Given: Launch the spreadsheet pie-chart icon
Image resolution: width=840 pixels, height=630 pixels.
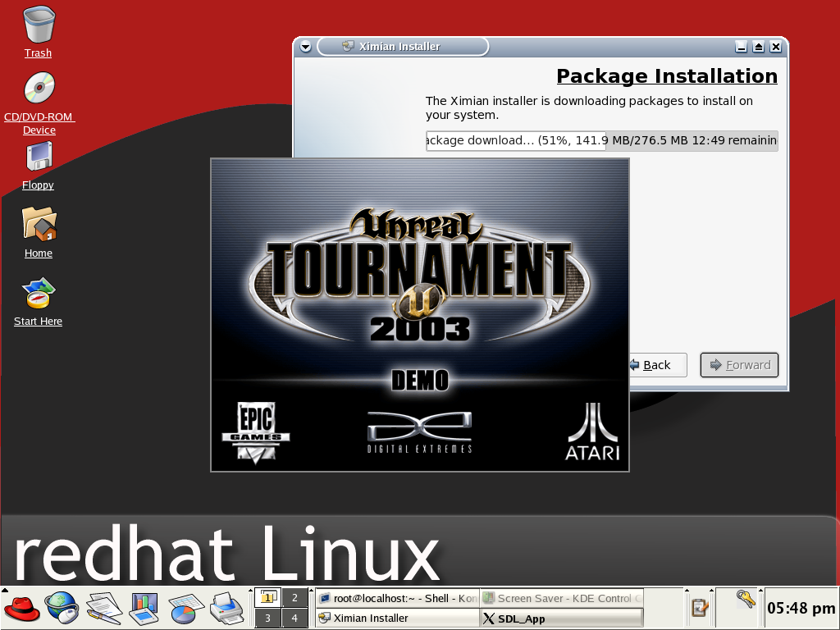Looking at the screenshot, I should click(x=186, y=609).
